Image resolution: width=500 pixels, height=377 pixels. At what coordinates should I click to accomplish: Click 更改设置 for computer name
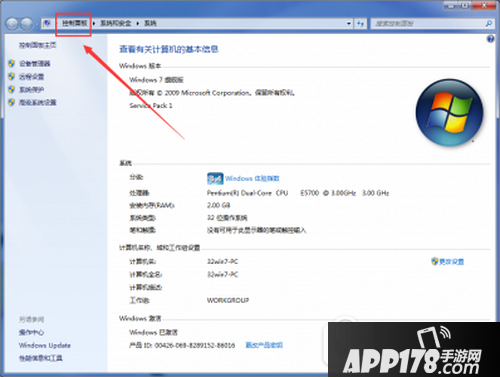click(451, 262)
